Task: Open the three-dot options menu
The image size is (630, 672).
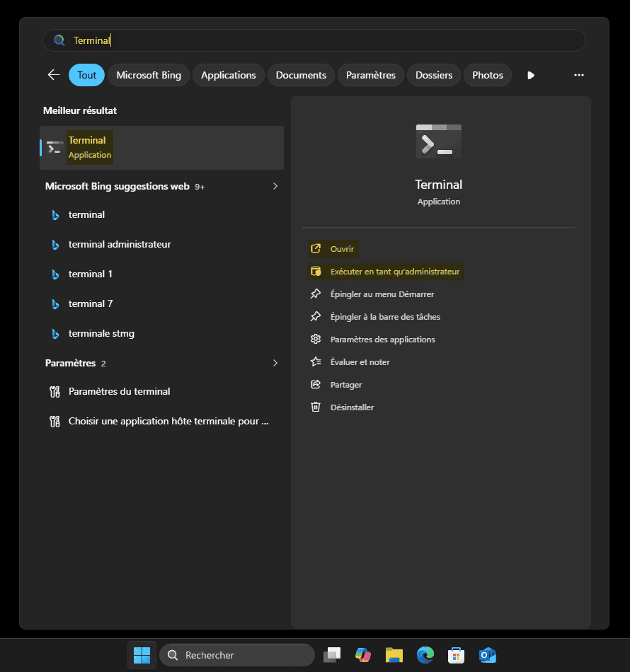Action: click(x=579, y=75)
